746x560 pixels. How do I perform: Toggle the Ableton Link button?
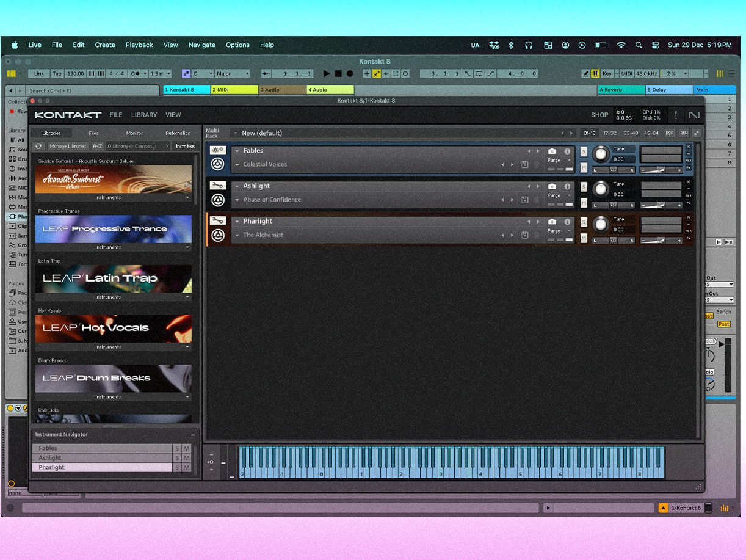click(x=39, y=73)
